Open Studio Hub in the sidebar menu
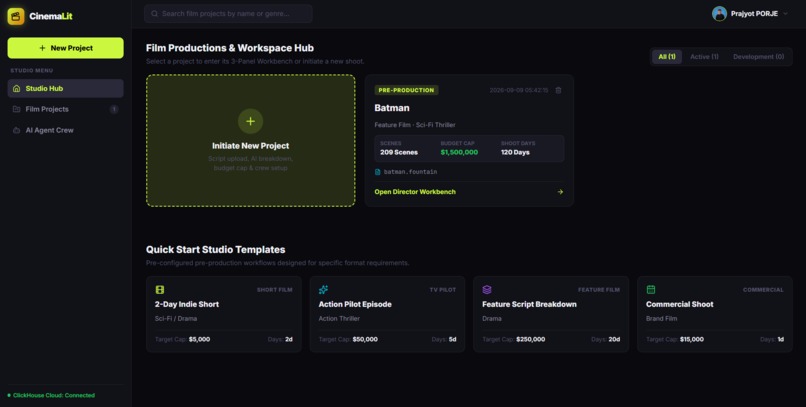The image size is (806, 407). [x=65, y=88]
